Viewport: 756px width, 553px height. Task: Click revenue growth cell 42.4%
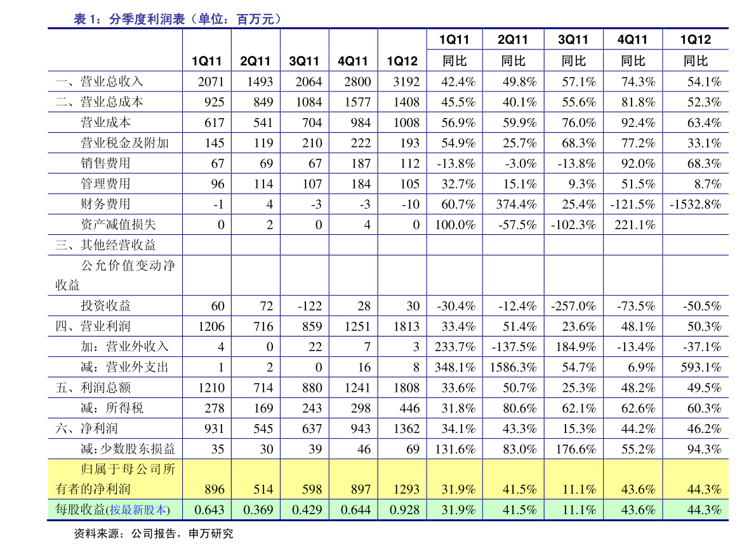pyautogui.click(x=458, y=82)
